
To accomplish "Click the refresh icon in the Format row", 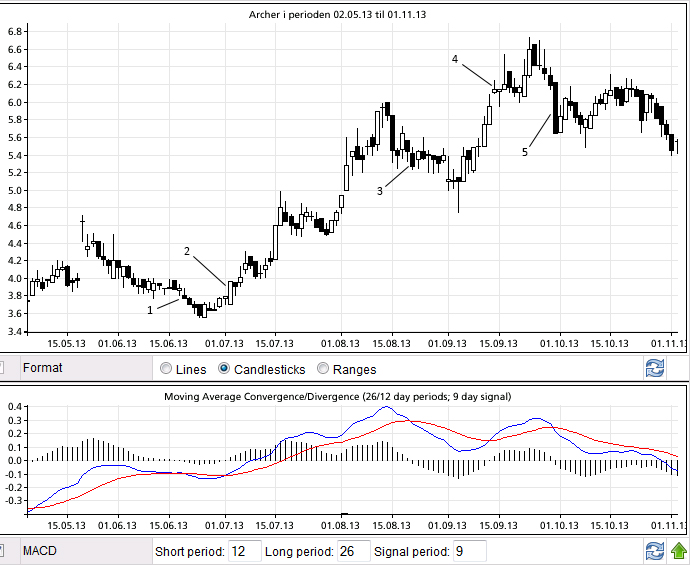I will [x=655, y=368].
